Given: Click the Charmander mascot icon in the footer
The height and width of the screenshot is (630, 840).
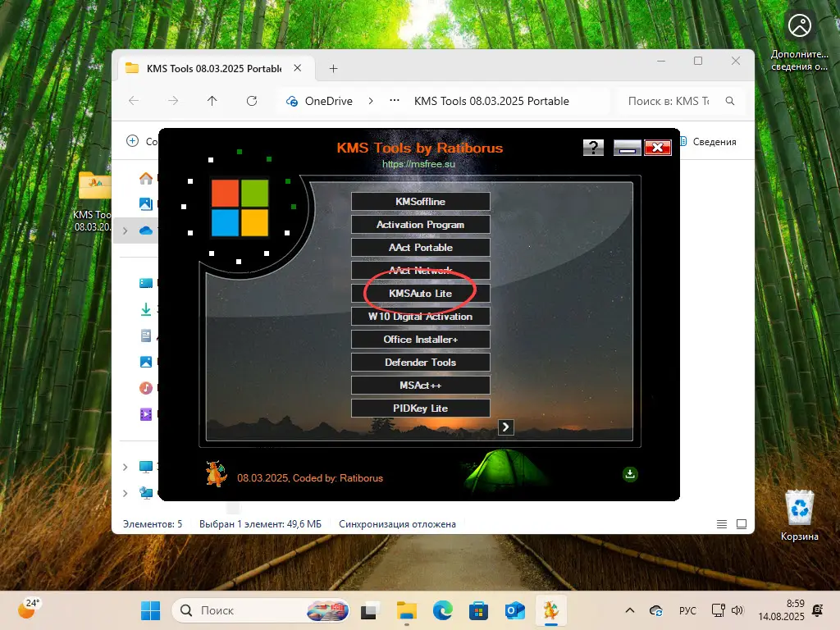Looking at the screenshot, I should click(217, 474).
